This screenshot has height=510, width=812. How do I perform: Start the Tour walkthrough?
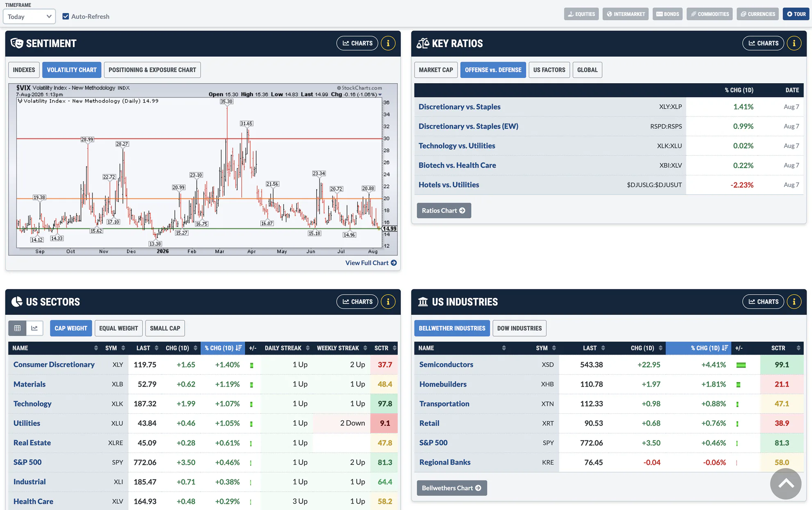pyautogui.click(x=796, y=14)
